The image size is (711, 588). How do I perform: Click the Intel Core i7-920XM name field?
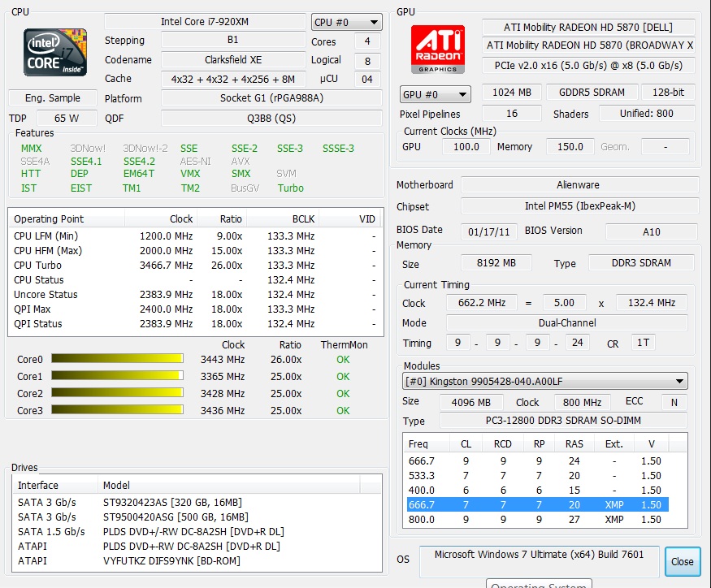(x=205, y=21)
